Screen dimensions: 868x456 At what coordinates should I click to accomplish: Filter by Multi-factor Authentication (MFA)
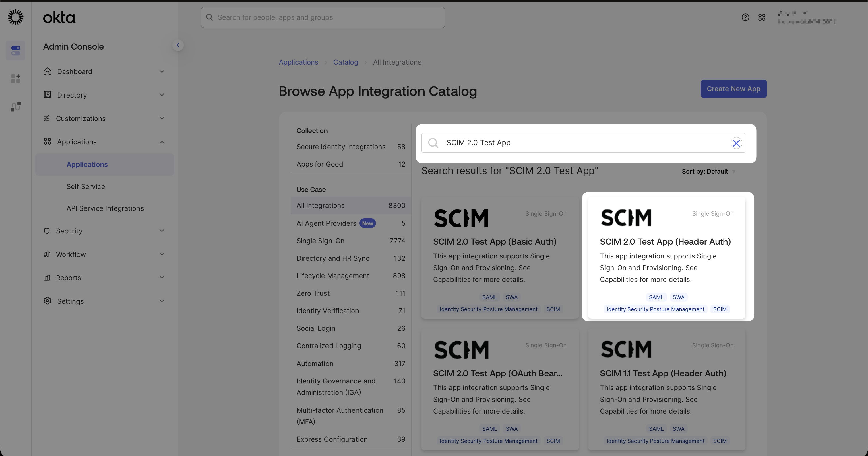pyautogui.click(x=351, y=416)
